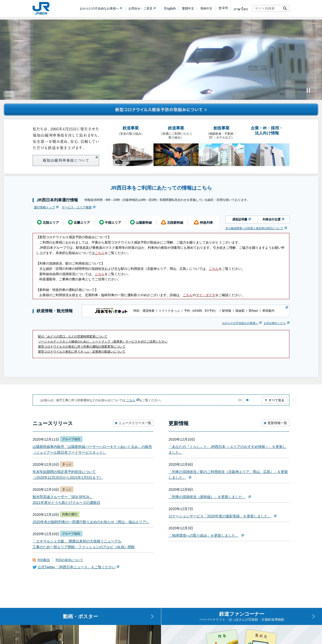
Task: Open 新型コロナウイルス感染予防の取組み banner
Action: [x=161, y=110]
